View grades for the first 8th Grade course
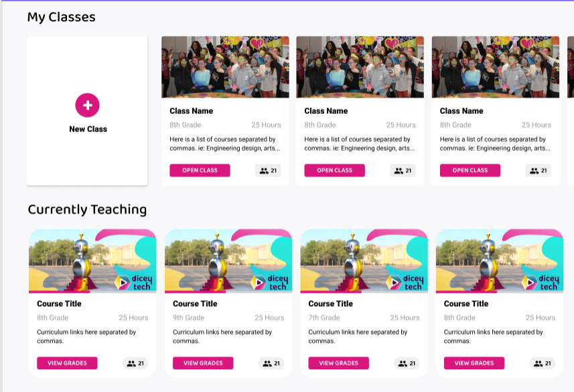574x392 pixels. (x=68, y=363)
